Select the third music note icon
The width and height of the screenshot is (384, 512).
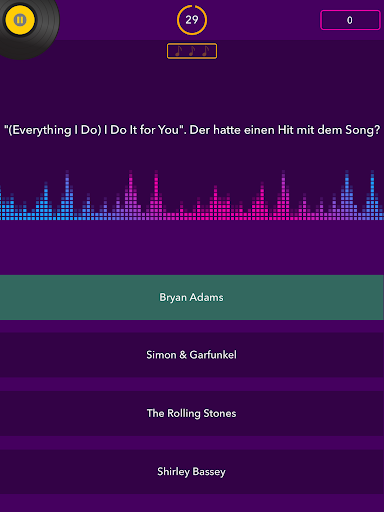[206, 51]
